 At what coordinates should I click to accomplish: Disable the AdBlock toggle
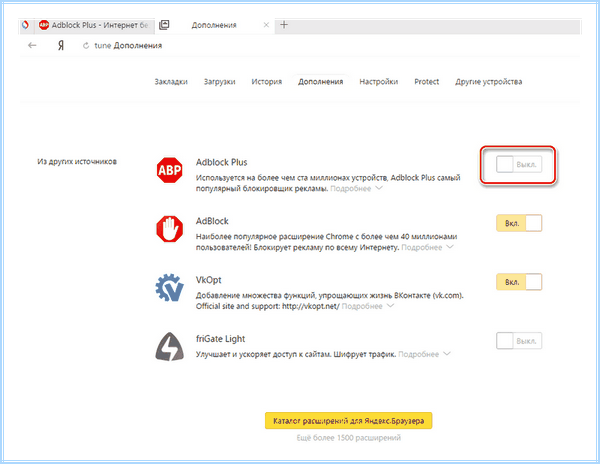pyautogui.click(x=519, y=223)
